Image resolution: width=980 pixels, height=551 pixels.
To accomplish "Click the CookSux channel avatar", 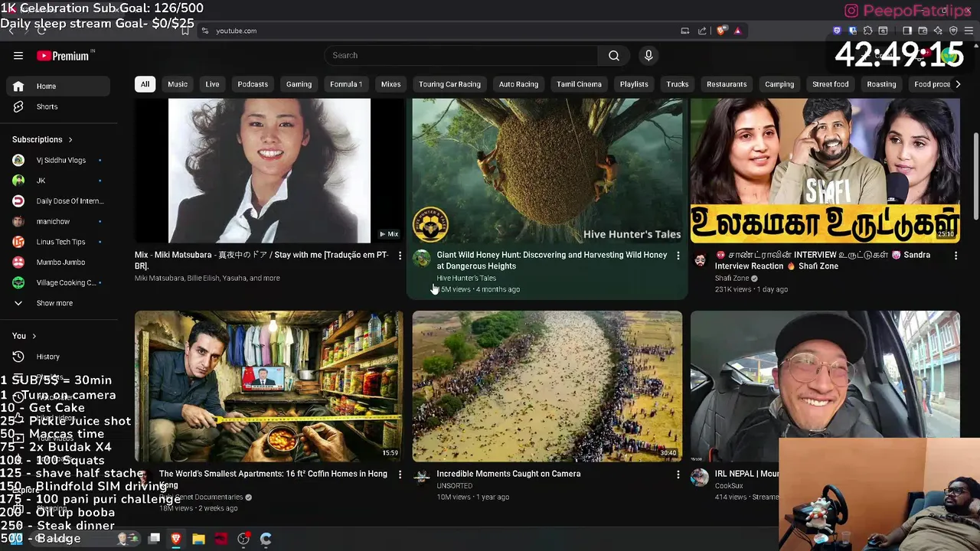I will tap(700, 478).
